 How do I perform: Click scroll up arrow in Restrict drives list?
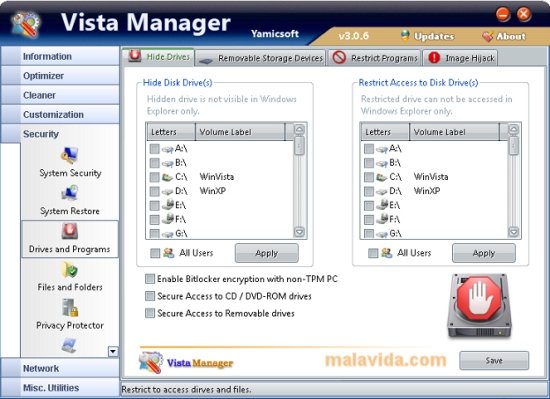(x=514, y=129)
